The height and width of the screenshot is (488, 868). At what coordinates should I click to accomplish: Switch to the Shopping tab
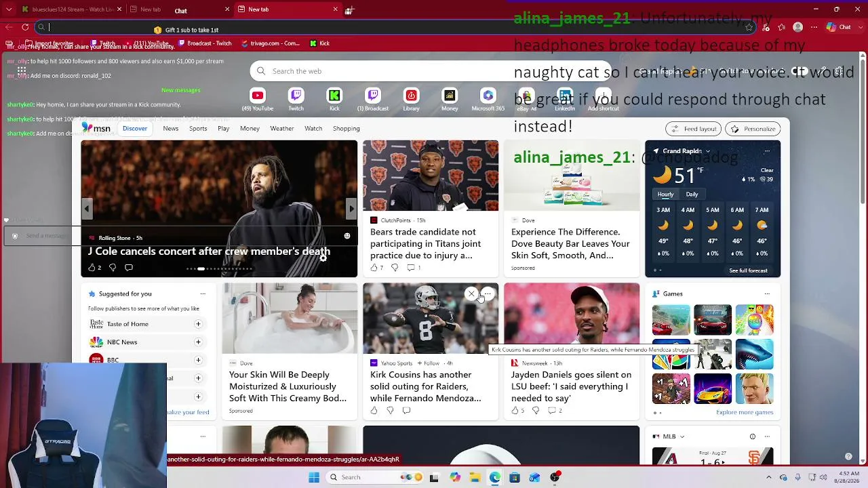pyautogui.click(x=347, y=128)
